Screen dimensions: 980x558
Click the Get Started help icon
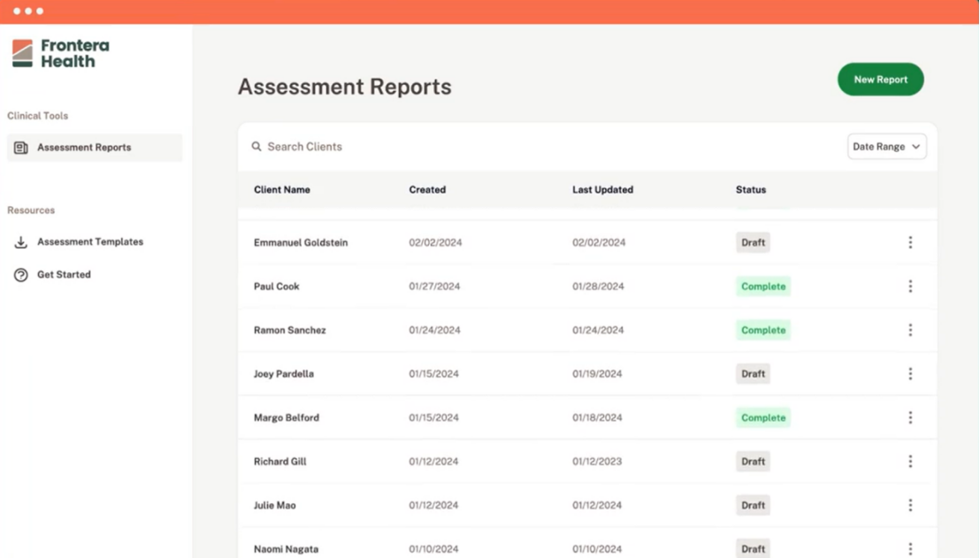(21, 275)
